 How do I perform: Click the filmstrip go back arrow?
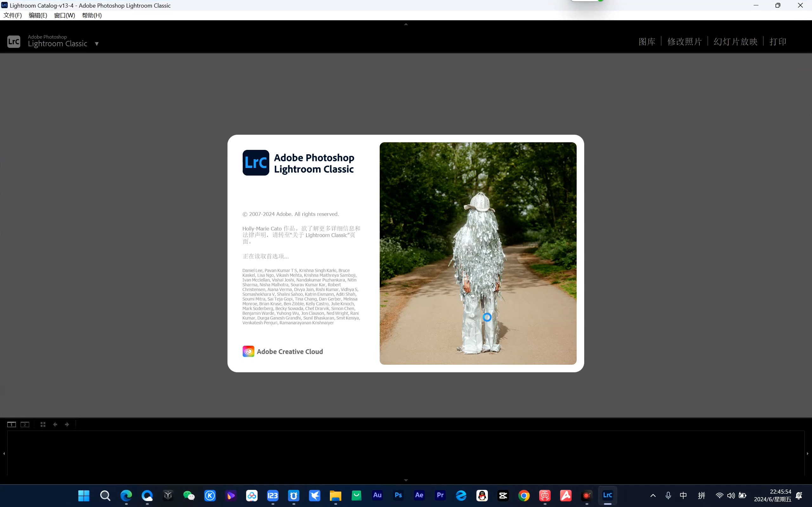tap(55, 425)
